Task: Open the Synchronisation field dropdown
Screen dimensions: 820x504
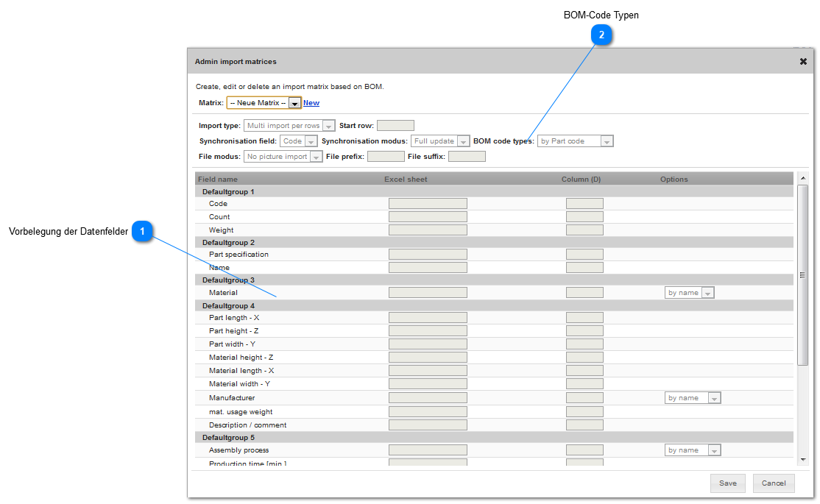Action: (298, 141)
